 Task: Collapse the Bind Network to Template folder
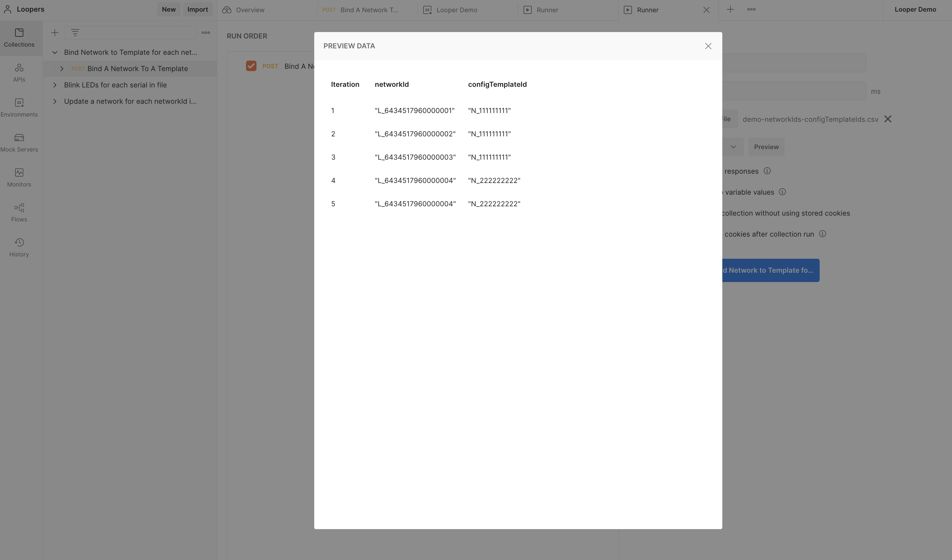(x=55, y=52)
